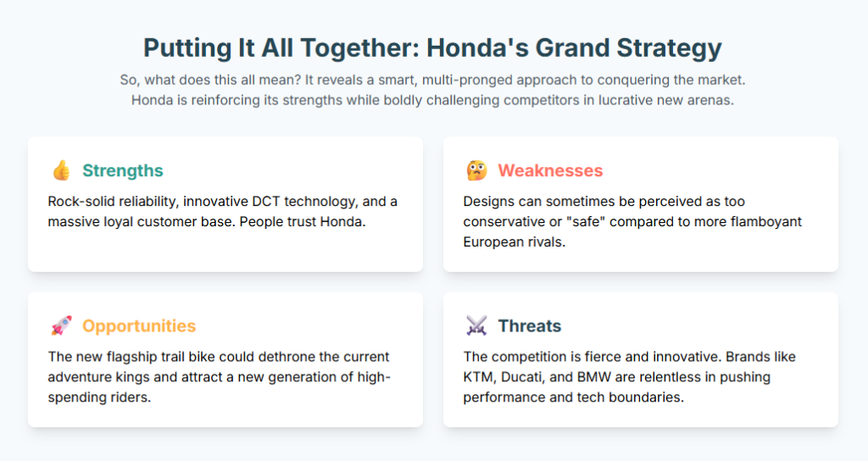The width and height of the screenshot is (868, 461).
Task: Click the thumbs-up icon beside Strengths
Action: coord(61,170)
